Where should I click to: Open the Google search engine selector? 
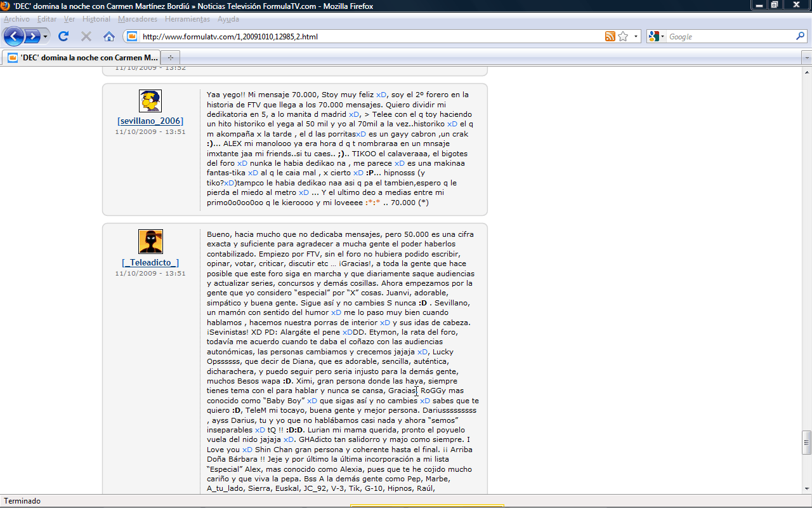pos(656,36)
